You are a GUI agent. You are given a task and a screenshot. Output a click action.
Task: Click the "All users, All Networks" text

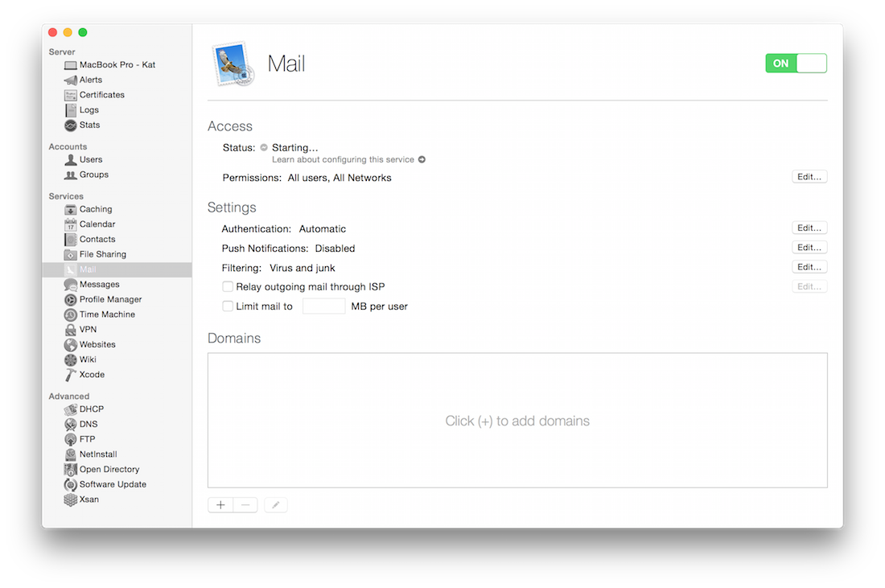pyautogui.click(x=340, y=178)
